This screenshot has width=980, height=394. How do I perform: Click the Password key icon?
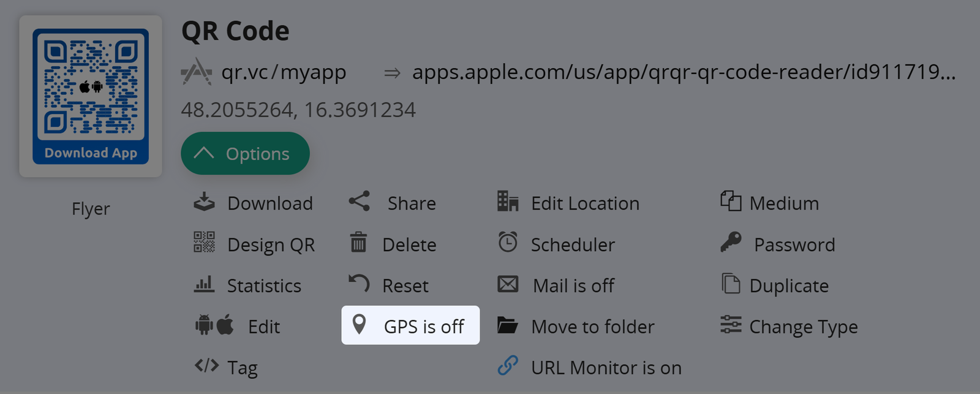(x=731, y=243)
